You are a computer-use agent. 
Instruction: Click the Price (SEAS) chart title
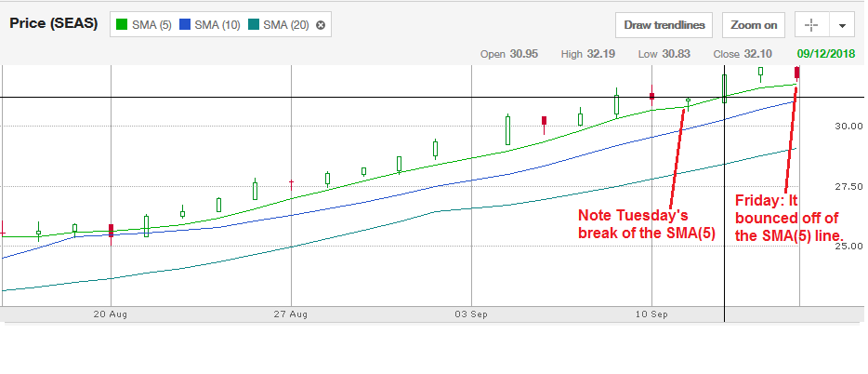(54, 24)
